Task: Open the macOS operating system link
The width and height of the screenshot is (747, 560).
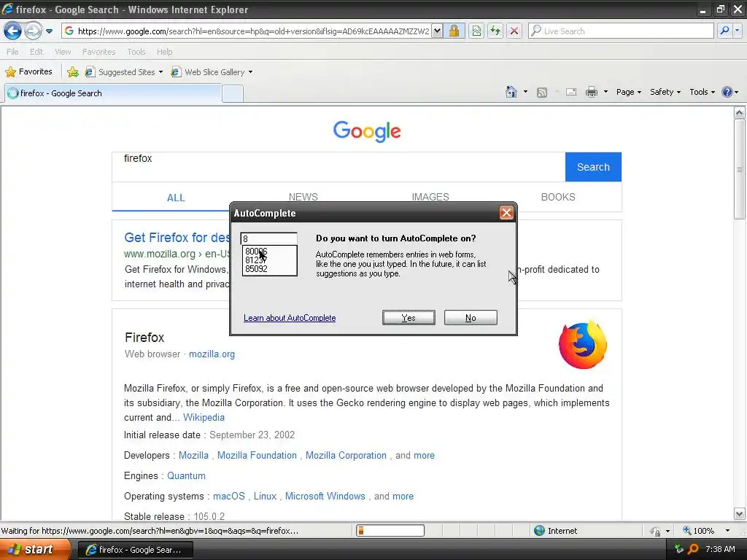Action: pos(228,496)
